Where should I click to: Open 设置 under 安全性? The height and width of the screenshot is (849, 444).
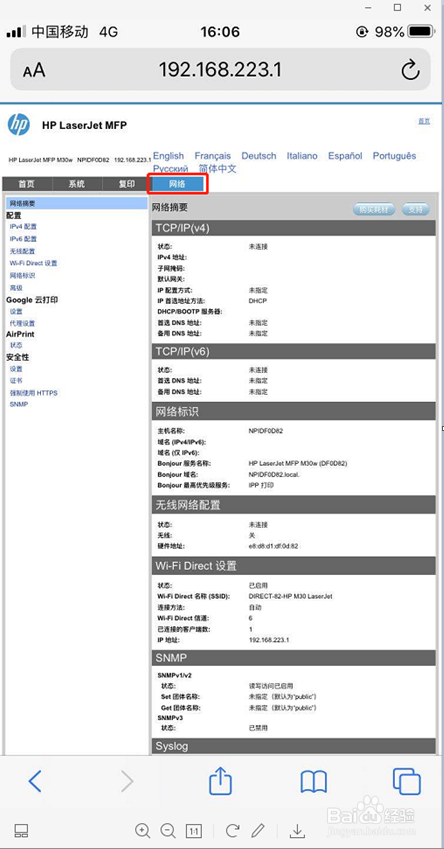coord(16,369)
